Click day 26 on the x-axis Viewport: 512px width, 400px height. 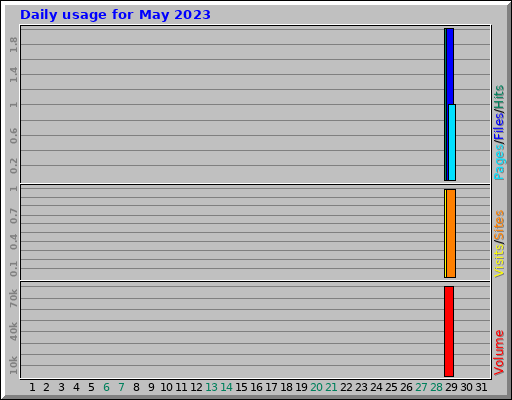(x=406, y=387)
